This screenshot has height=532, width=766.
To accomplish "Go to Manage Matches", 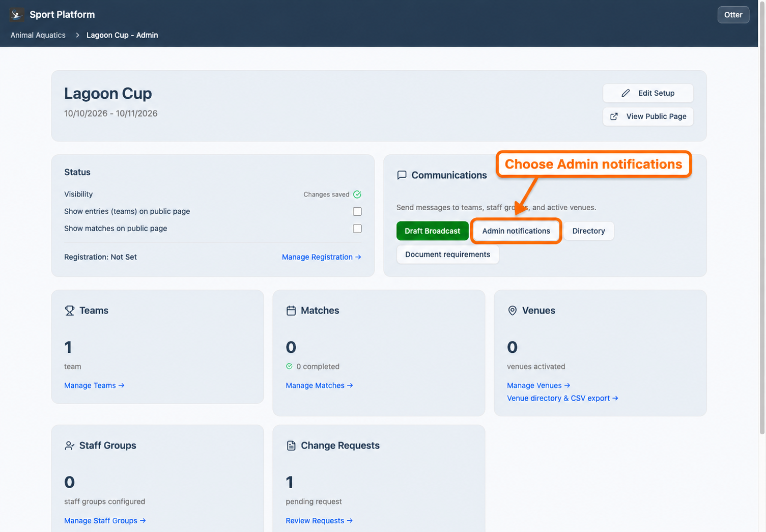I will click(x=319, y=385).
